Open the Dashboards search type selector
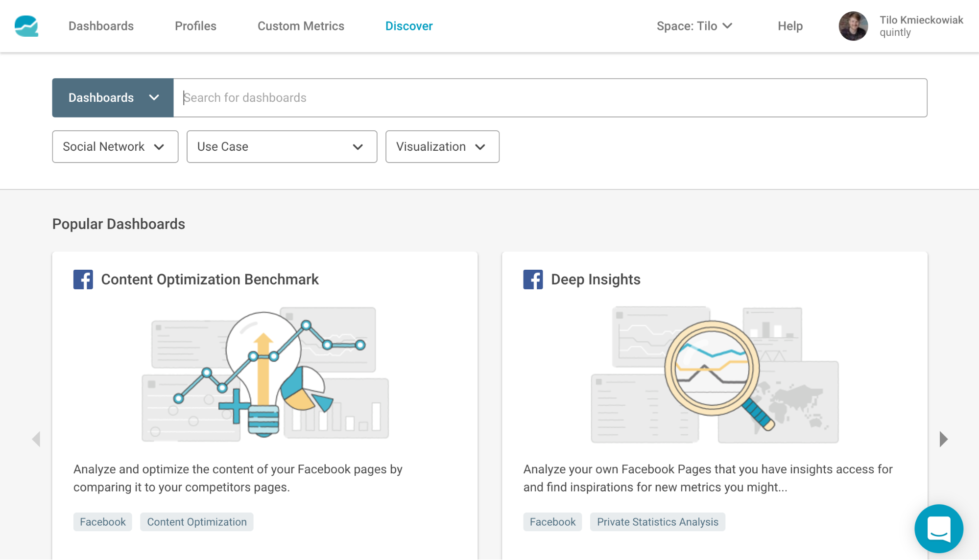 point(113,97)
